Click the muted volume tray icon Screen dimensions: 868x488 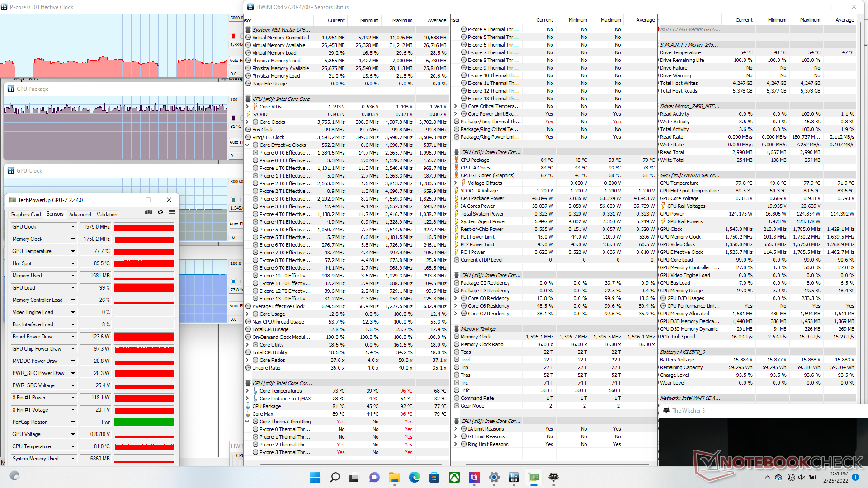[802, 477]
